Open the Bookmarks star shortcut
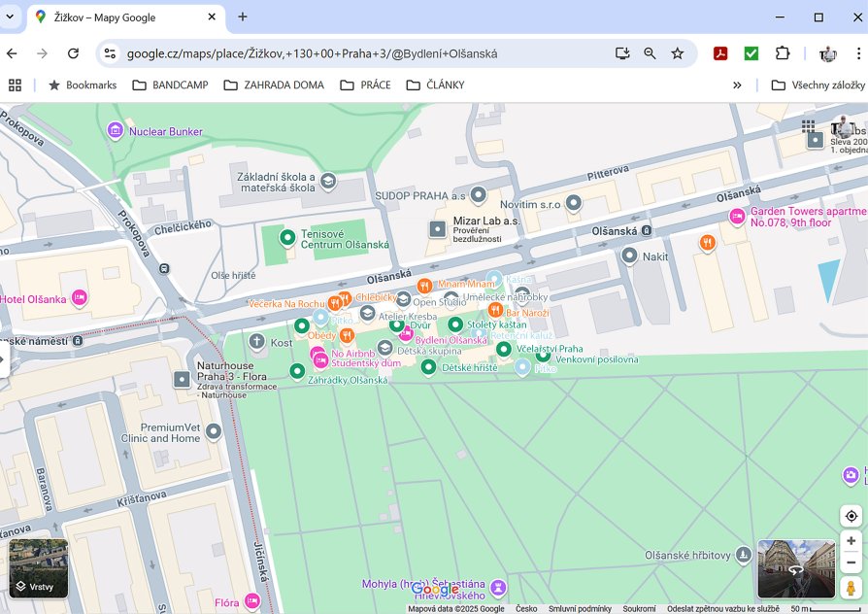This screenshot has height=614, width=868. click(83, 85)
